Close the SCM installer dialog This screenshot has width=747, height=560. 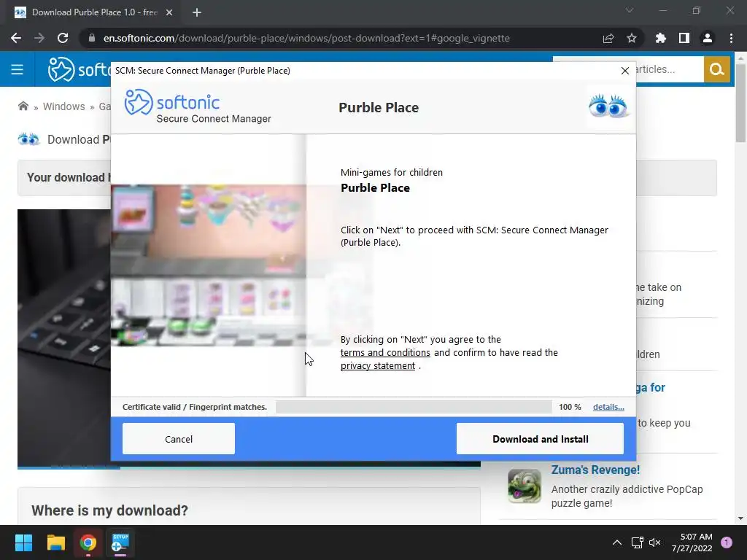[625, 71]
